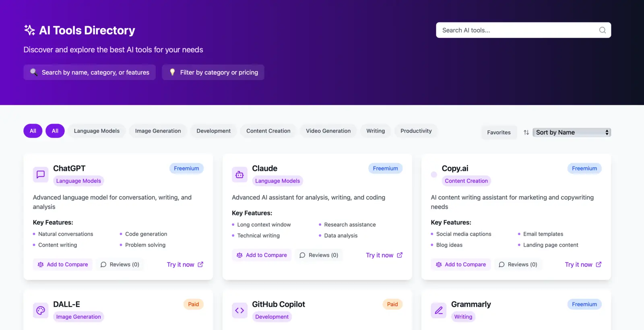
Task: Click the Content Creation tag on Copy.ai card
Action: (466, 181)
